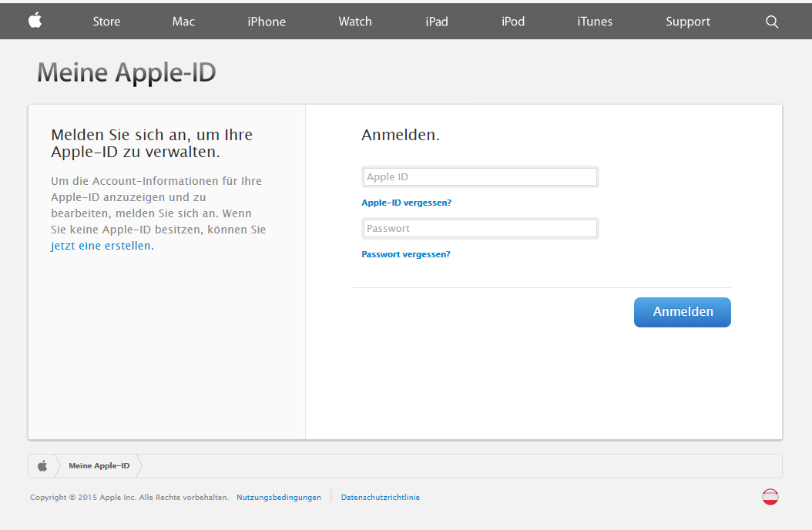812x530 pixels.
Task: Click the 'Anmelden.' form heading
Action: click(401, 135)
